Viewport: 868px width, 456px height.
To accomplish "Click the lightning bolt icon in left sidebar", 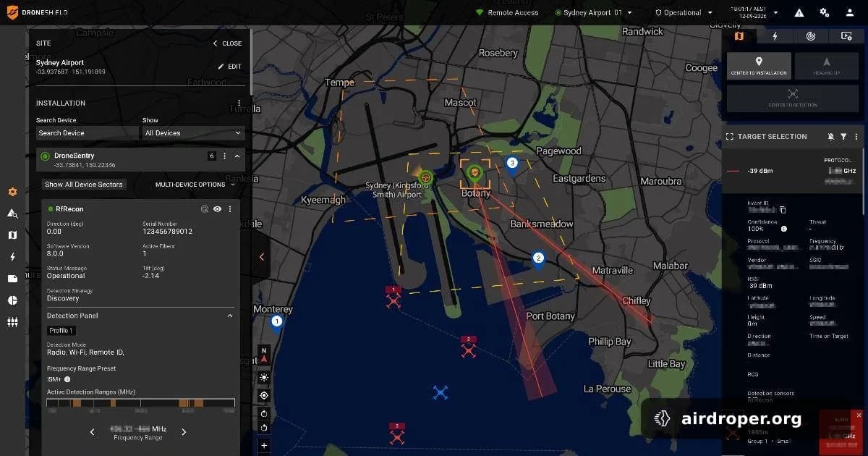I will click(12, 257).
